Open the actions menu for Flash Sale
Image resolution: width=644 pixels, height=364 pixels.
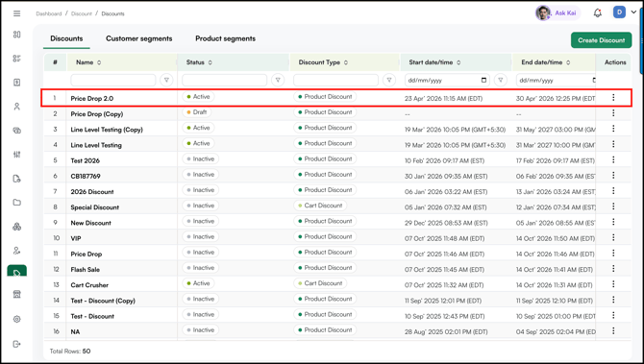613,268
